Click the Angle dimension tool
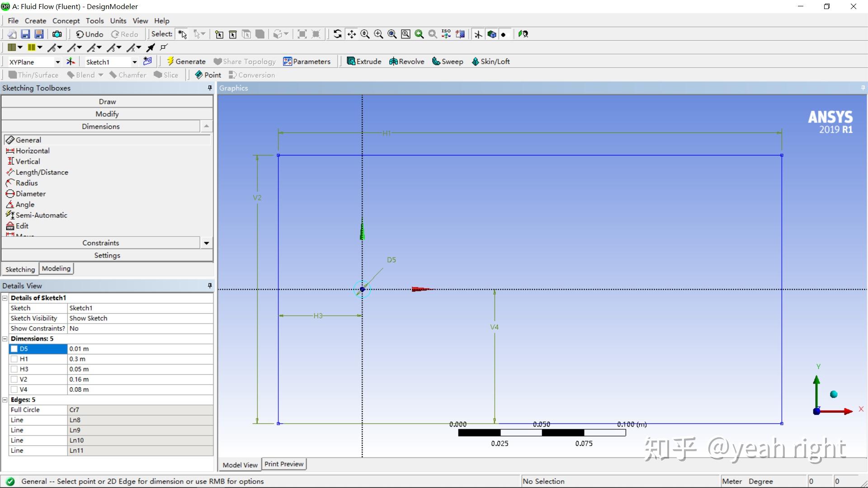Viewport: 868px width, 488px height. [x=24, y=205]
